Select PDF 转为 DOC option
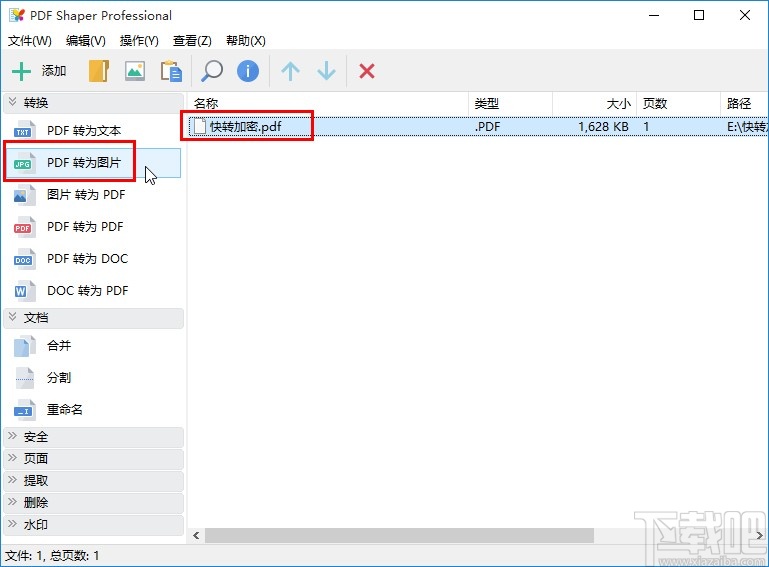Screen dimensions: 769x567 (87, 258)
